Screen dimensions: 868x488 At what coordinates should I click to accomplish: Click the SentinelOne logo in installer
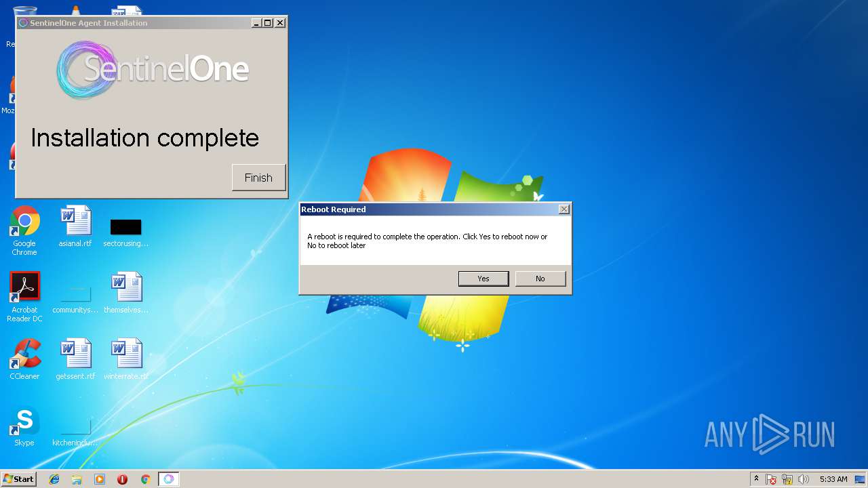point(153,70)
